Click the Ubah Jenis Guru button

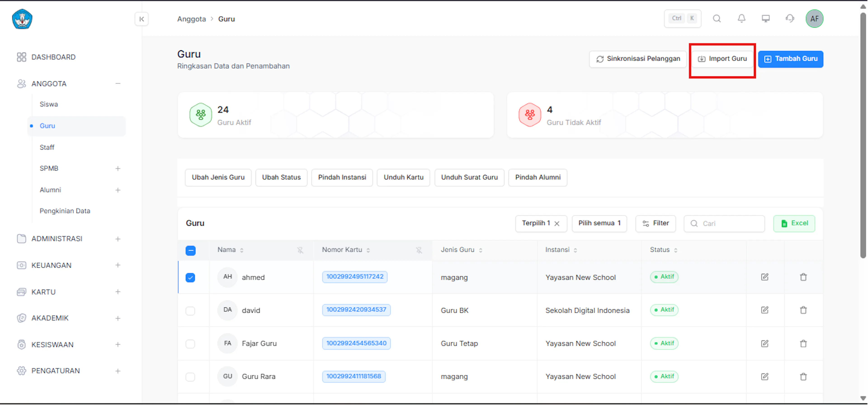(x=218, y=177)
